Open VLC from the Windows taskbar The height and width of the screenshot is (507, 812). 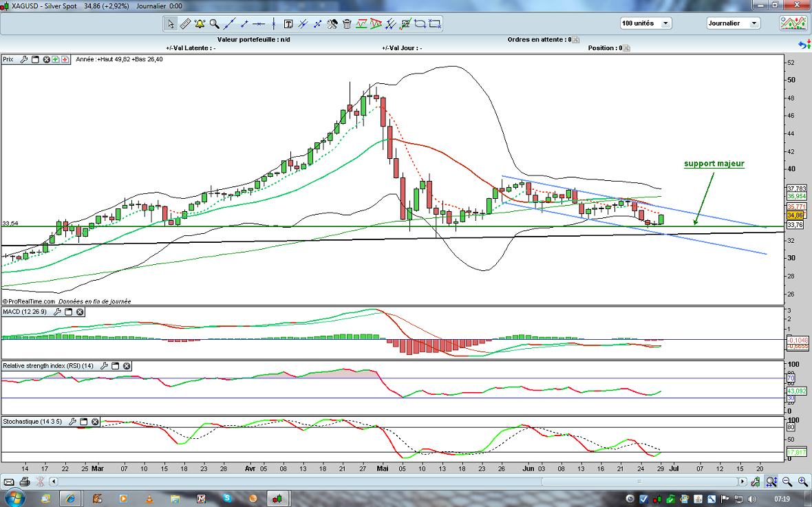[149, 497]
